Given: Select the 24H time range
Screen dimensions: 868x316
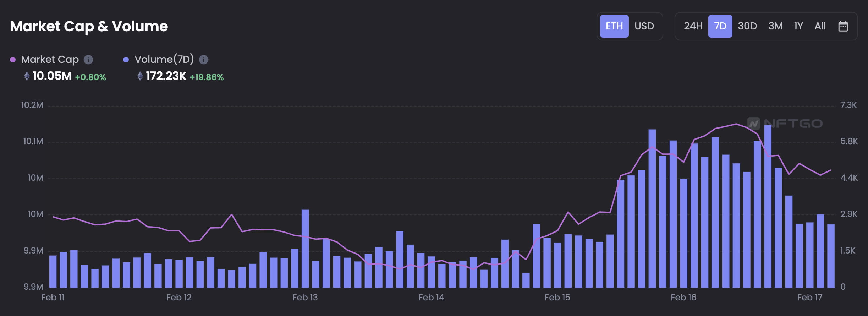Looking at the screenshot, I should [x=693, y=26].
